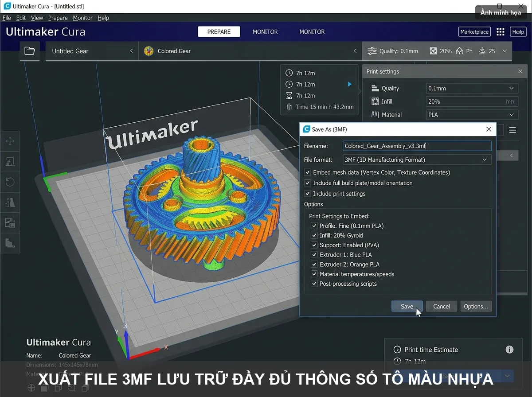This screenshot has width=532, height=397.
Task: Open the Help menu in the menu bar
Action: pos(103,18)
